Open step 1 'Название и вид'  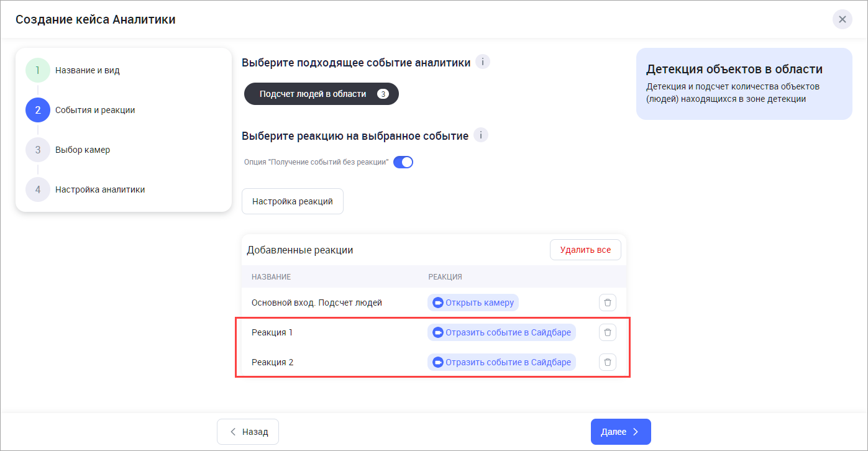(x=87, y=70)
